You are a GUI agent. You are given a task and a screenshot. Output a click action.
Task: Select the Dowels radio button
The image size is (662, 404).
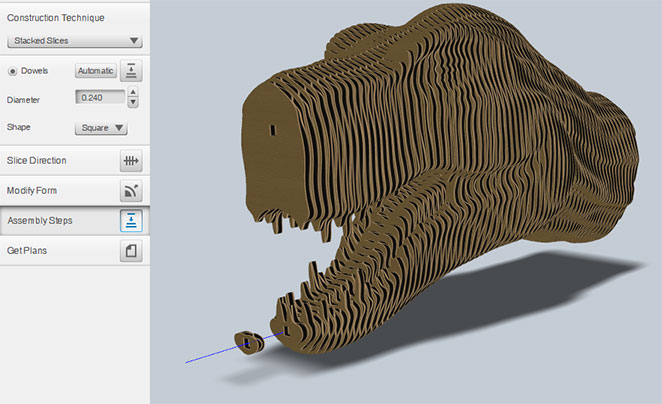point(13,71)
